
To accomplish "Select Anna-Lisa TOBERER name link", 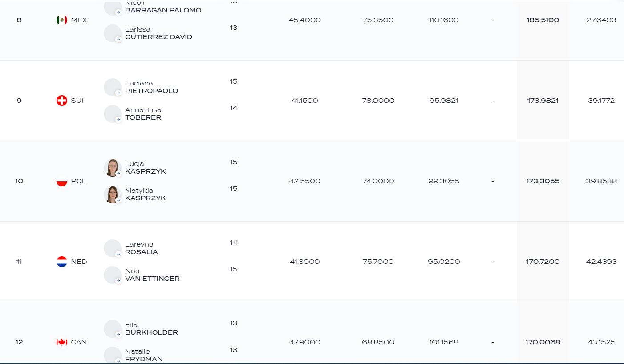I will pos(143,114).
